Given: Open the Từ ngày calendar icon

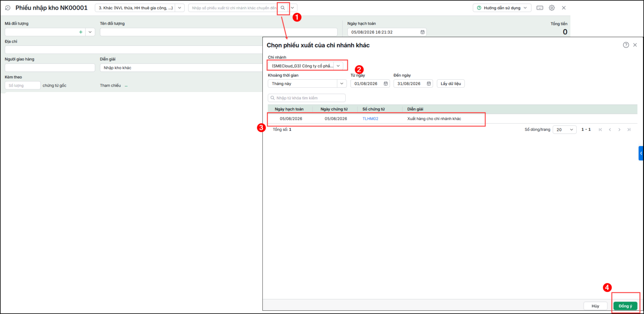Looking at the screenshot, I should 386,84.
